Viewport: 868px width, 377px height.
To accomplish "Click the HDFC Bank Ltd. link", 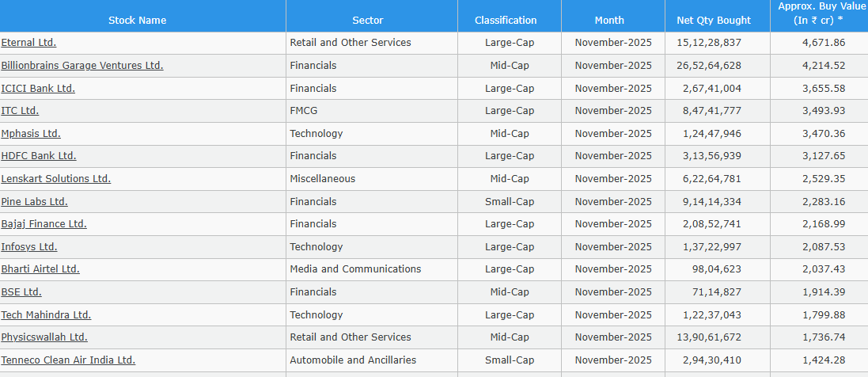I will 39,156.
